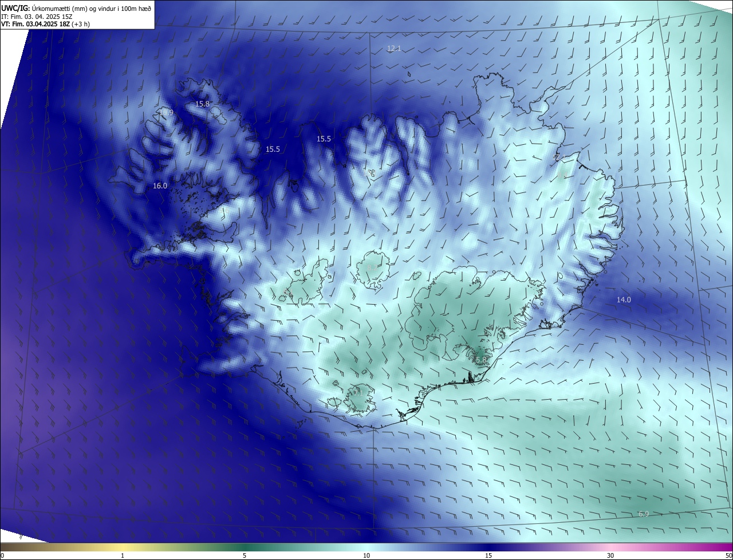Image resolution: width=733 pixels, height=560 pixels.
Task: Select the '15' tick on the color scale
Action: [x=488, y=555]
